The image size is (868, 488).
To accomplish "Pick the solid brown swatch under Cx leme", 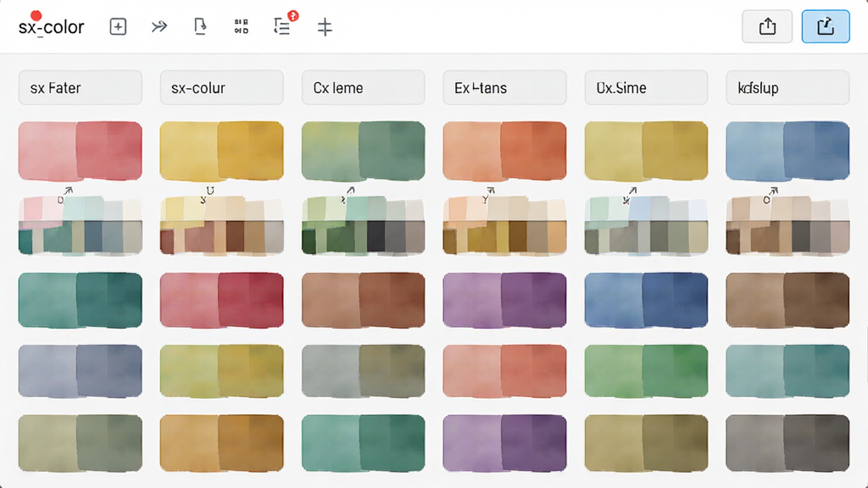I will pyautogui.click(x=363, y=300).
